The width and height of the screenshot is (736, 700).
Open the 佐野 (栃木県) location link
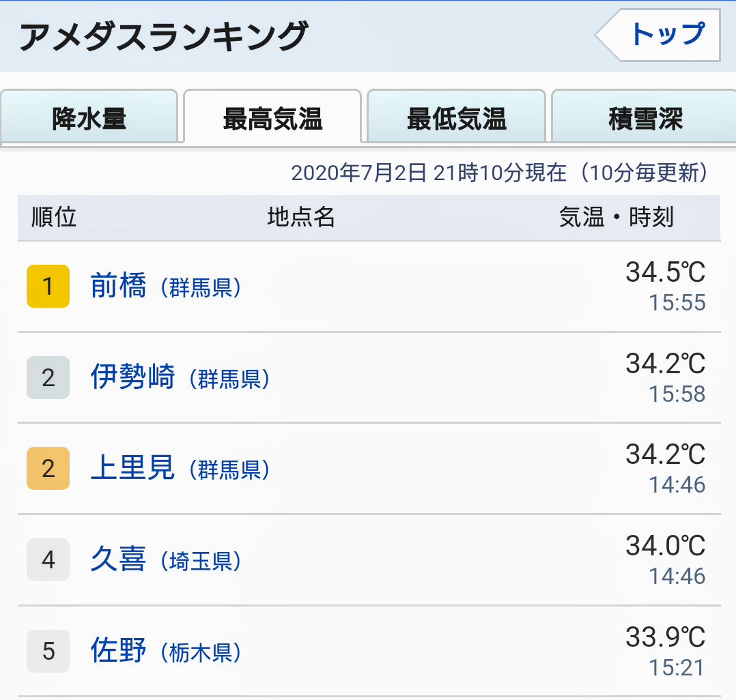(x=166, y=651)
